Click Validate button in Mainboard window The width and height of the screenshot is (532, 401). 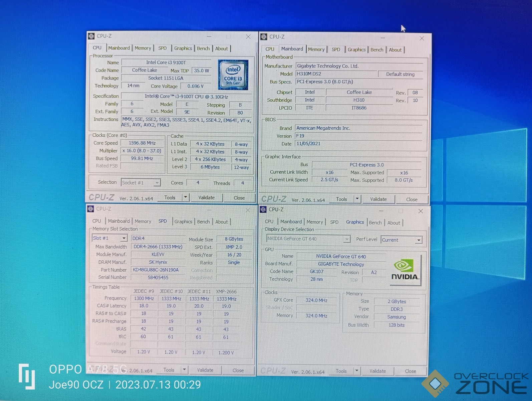(378, 199)
